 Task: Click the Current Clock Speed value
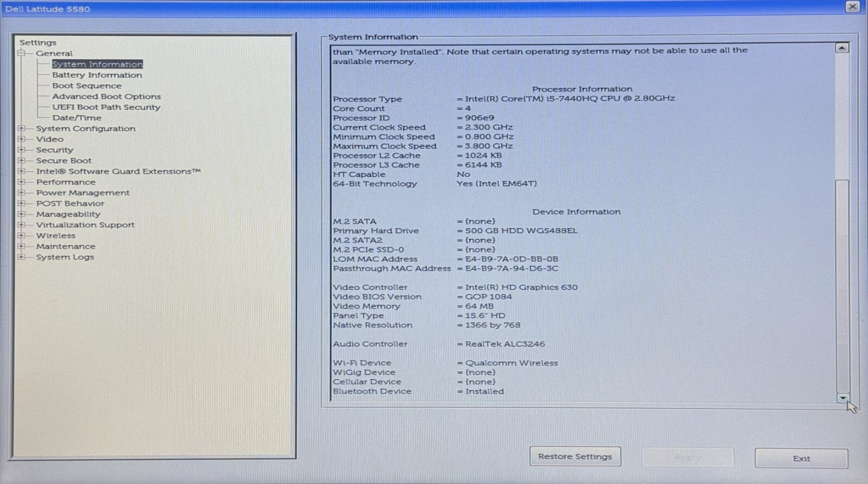click(489, 127)
